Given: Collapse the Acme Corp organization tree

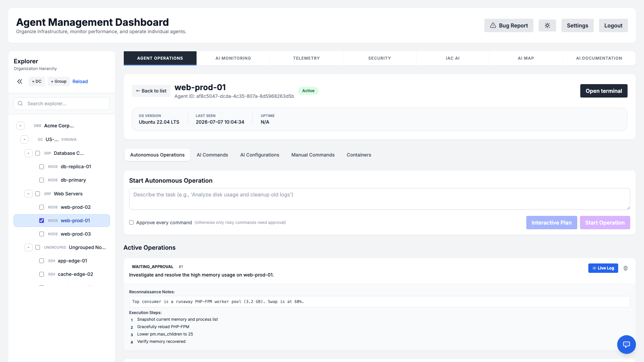Looking at the screenshot, I should 20,126.
